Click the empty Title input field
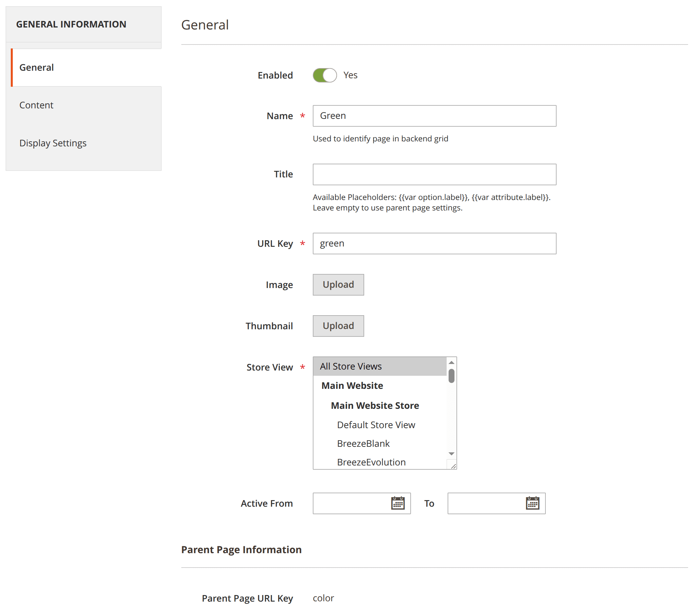 pyautogui.click(x=434, y=174)
